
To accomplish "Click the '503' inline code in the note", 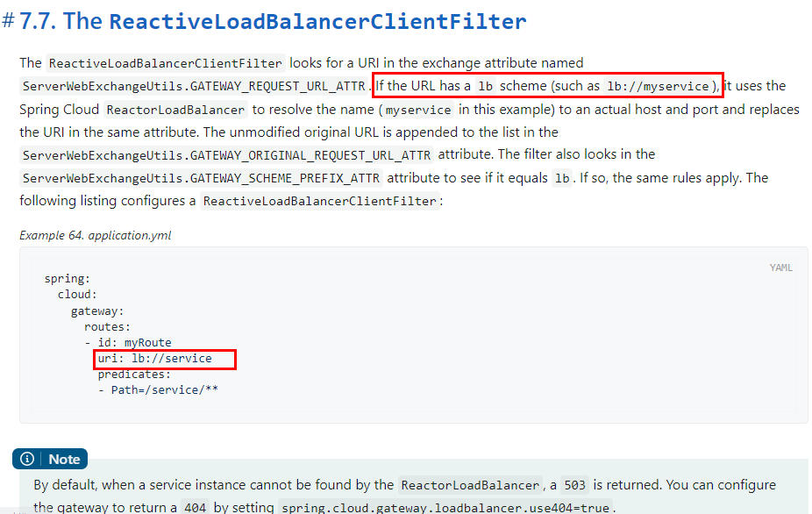I will [x=575, y=486].
